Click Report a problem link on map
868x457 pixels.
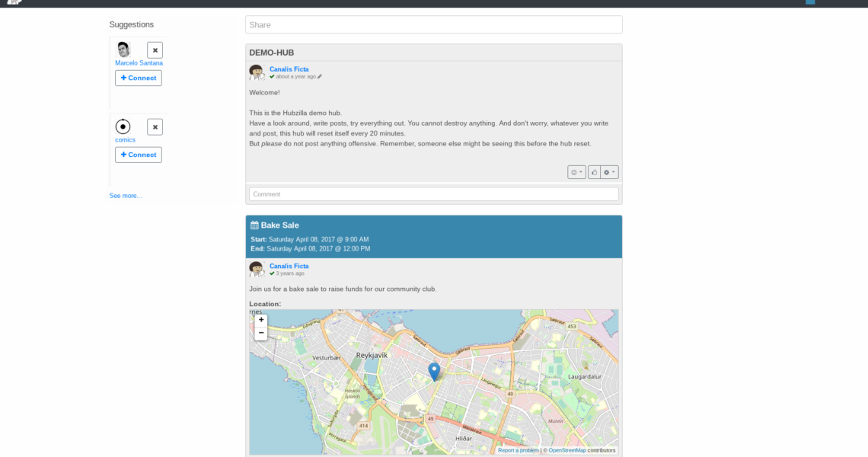pos(518,450)
